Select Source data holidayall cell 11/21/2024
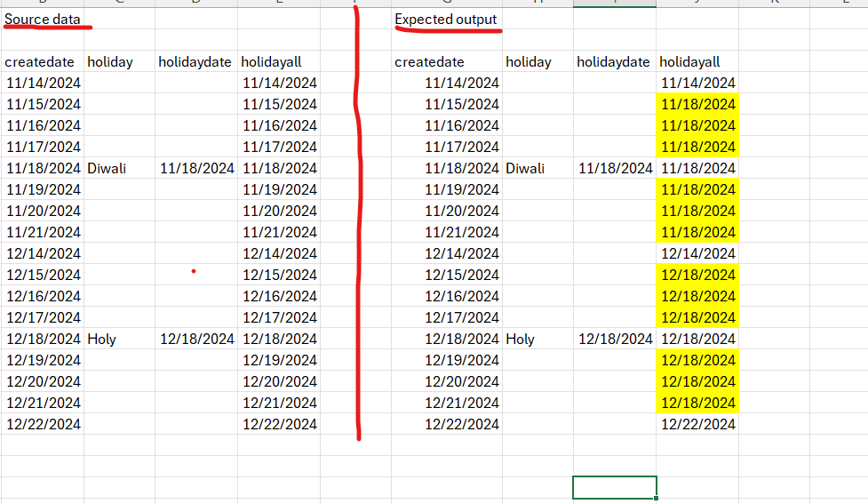The image size is (868, 504). point(279,232)
